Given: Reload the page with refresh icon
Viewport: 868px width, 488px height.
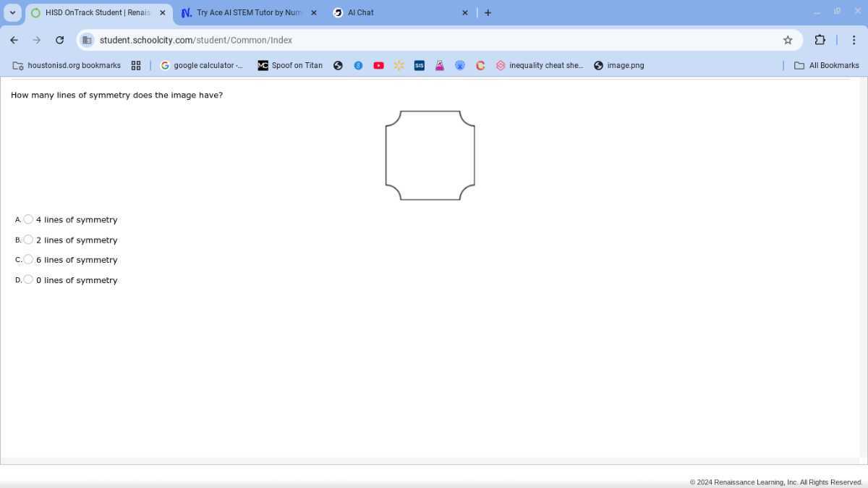Looking at the screenshot, I should (x=59, y=40).
